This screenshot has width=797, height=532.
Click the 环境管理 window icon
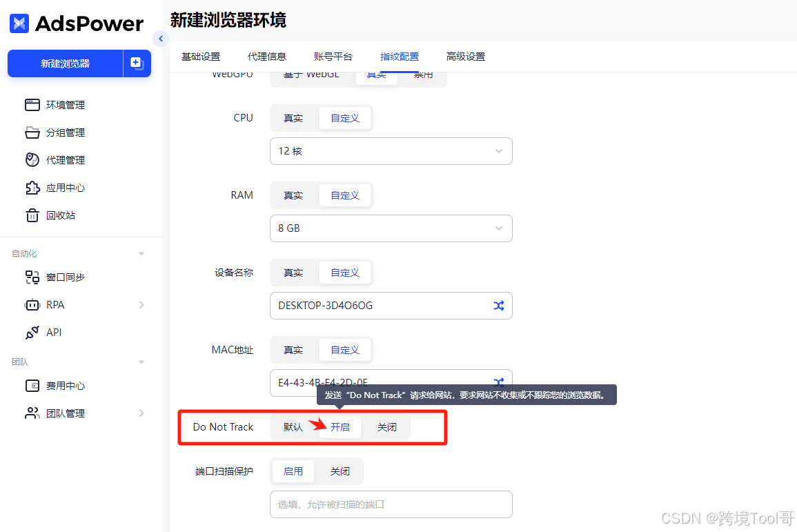[x=32, y=105]
